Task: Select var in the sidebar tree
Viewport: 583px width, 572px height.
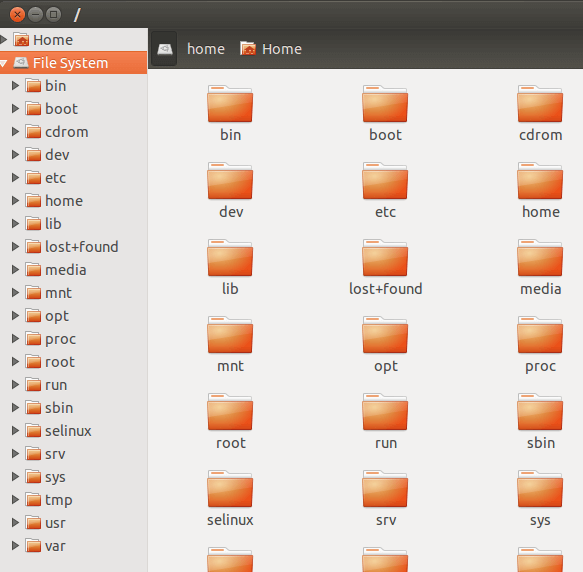Action: point(55,546)
